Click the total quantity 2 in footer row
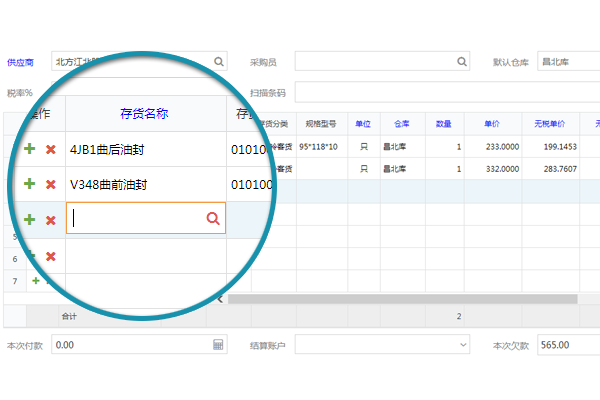Image resolution: width=600 pixels, height=400 pixels. pos(459,316)
